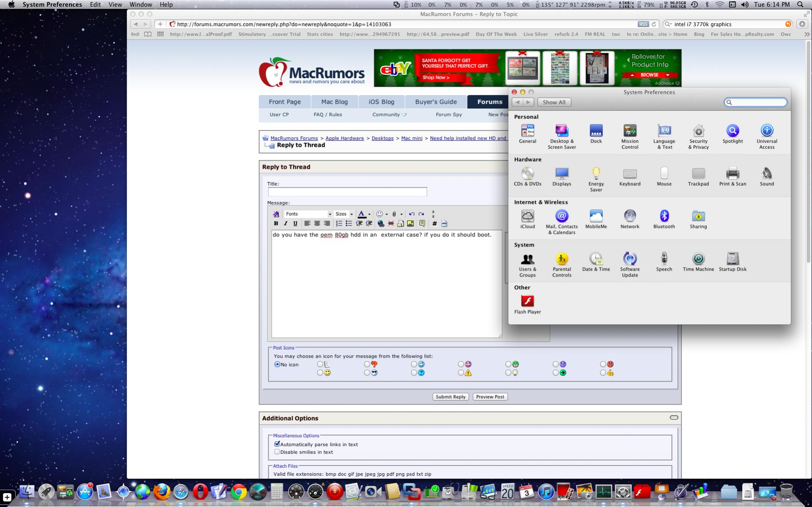Insert a hyperlink in the message
Image resolution: width=812 pixels, height=507 pixels.
[x=381, y=223]
